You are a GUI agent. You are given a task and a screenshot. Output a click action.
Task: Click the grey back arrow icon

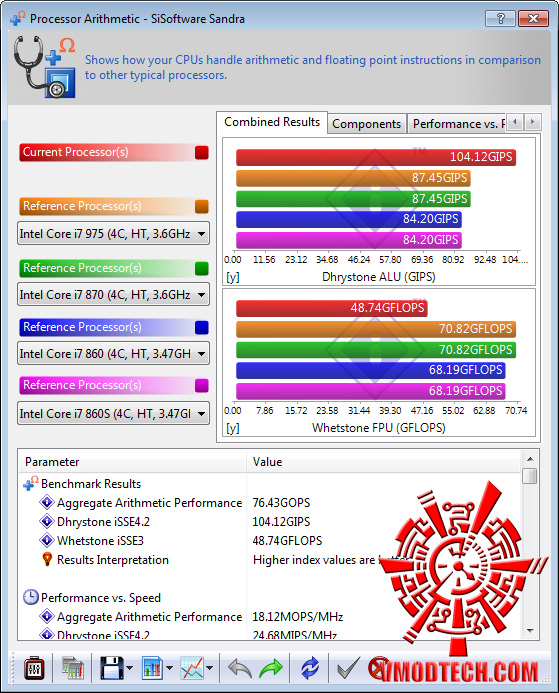[240, 668]
